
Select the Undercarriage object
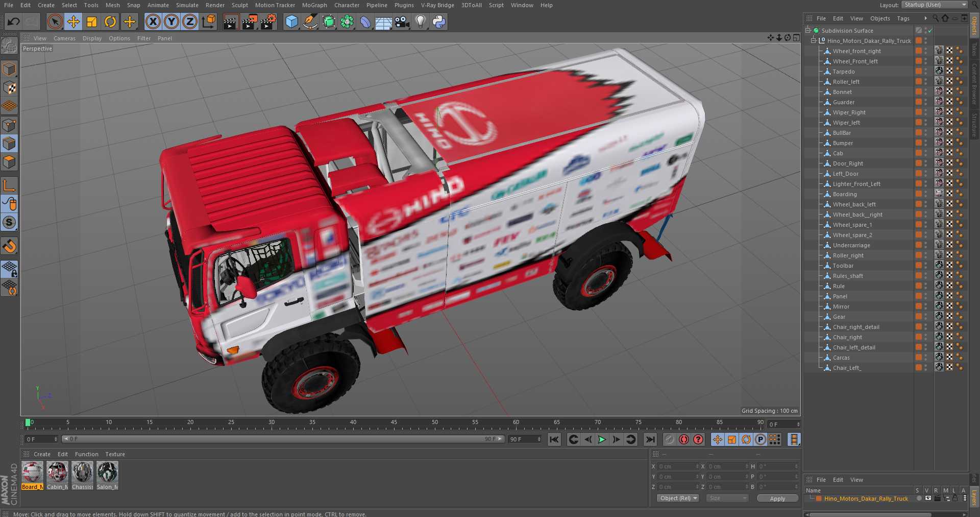pos(851,245)
